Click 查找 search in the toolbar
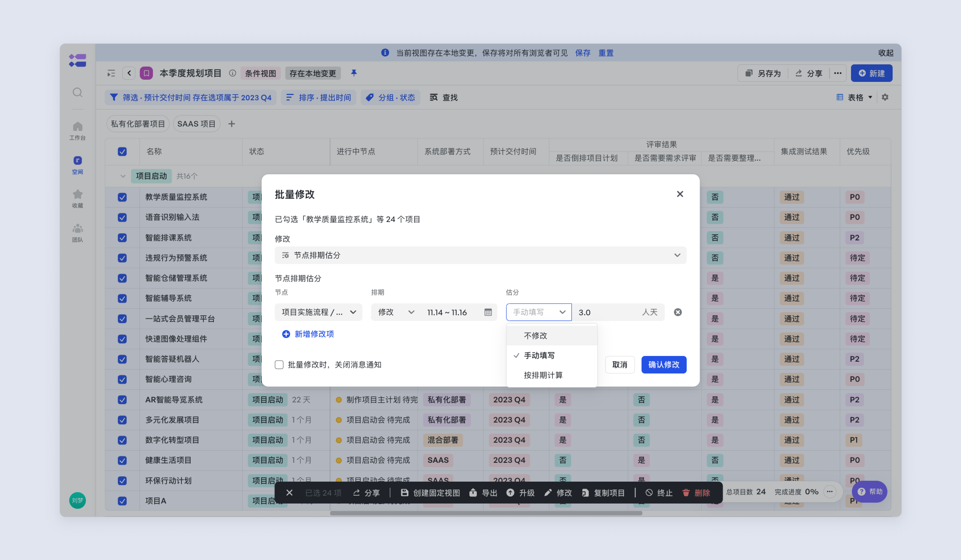The image size is (961, 560). click(443, 97)
